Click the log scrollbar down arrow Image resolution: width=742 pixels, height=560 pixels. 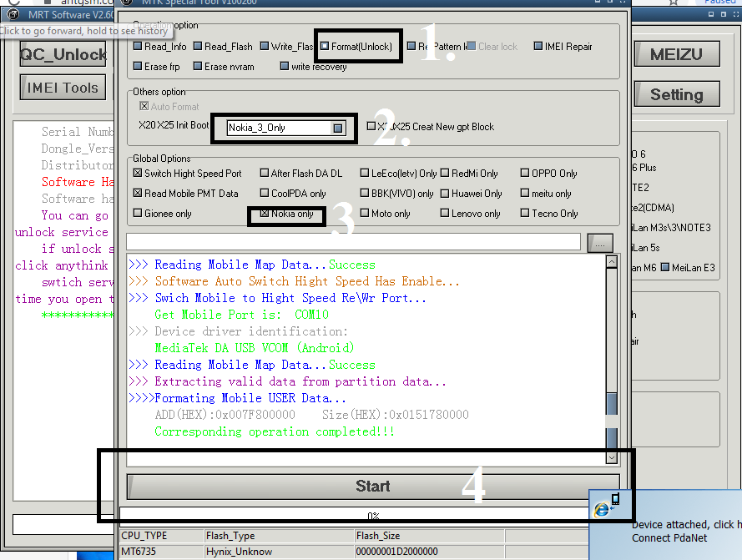(x=612, y=457)
